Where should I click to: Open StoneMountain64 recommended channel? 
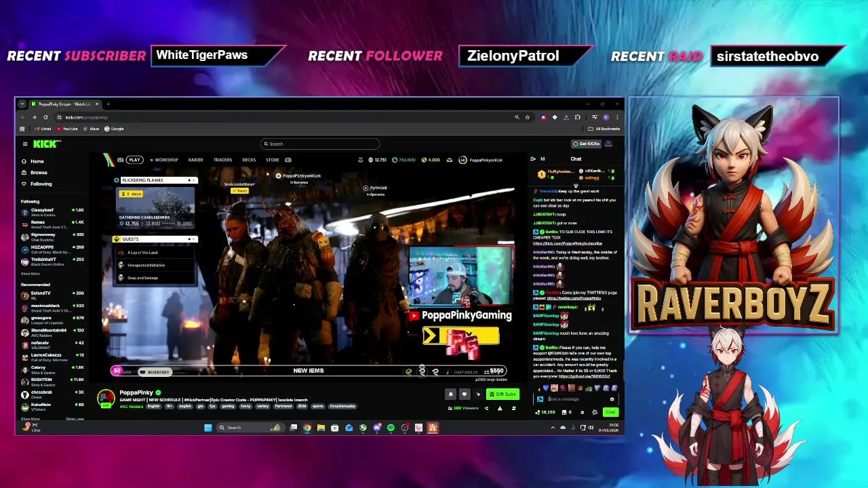[x=53, y=331]
